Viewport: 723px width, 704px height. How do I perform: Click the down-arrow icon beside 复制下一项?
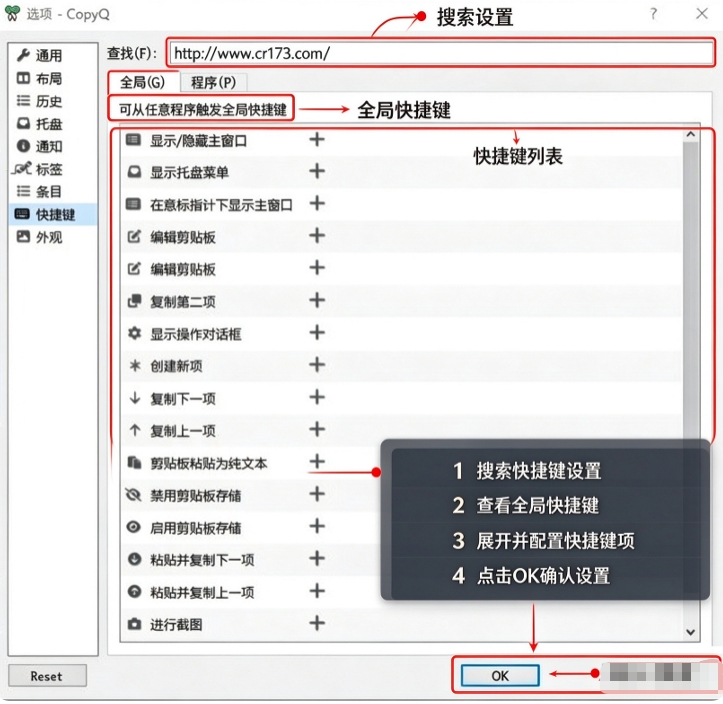click(x=135, y=397)
